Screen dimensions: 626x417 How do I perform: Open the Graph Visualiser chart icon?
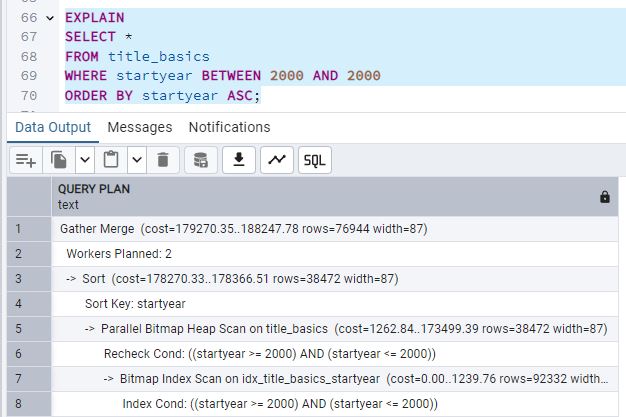[276, 160]
